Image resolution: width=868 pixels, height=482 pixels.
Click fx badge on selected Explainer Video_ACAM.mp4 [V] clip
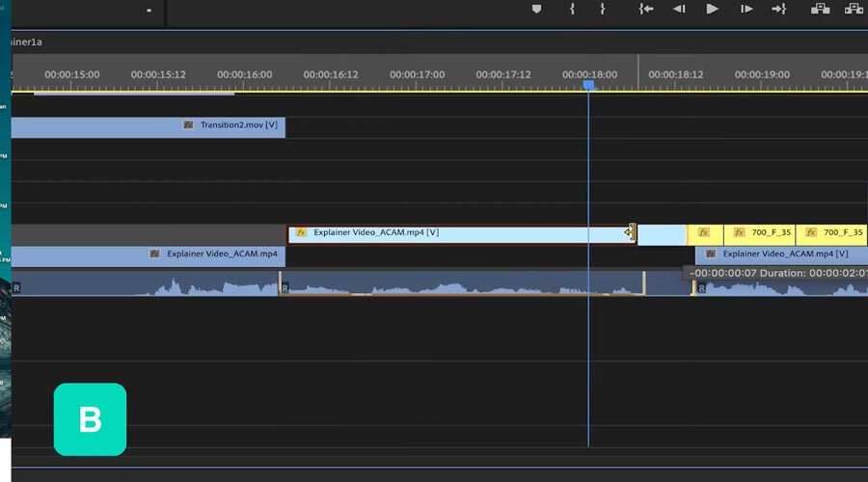click(x=301, y=232)
